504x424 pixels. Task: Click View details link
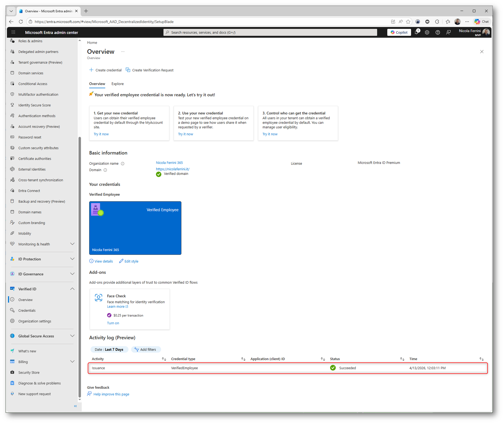coord(101,261)
